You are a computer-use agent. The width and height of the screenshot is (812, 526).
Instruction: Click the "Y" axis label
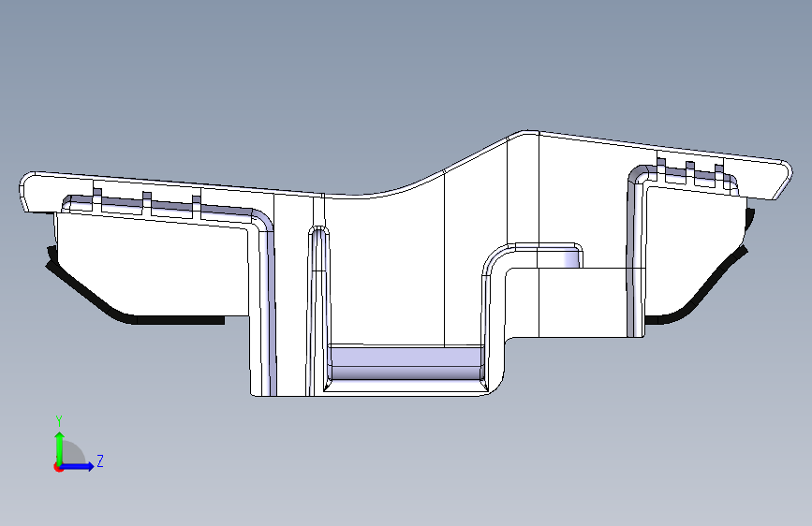(x=59, y=421)
